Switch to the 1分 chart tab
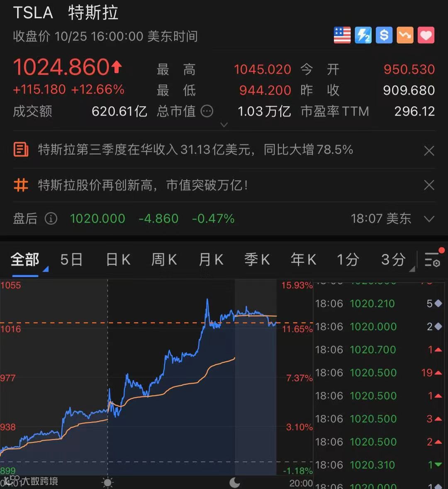This screenshot has height=489, width=448. (348, 259)
